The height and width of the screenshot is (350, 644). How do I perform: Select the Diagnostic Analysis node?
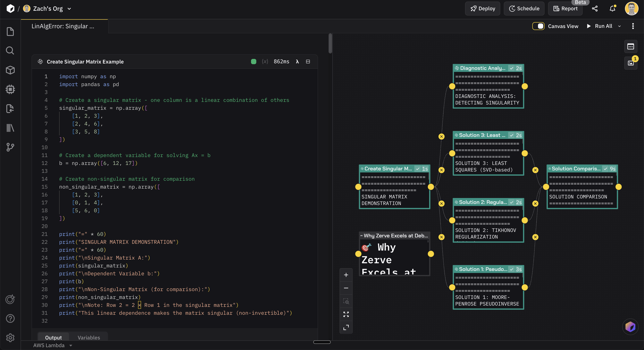click(488, 86)
